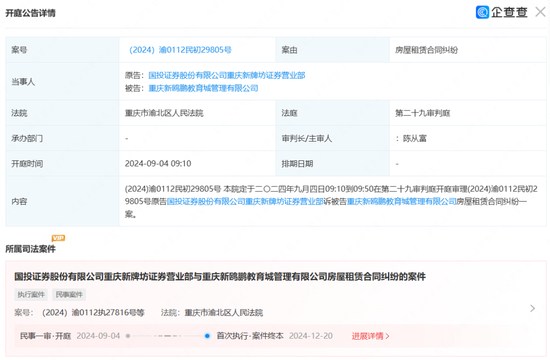Click blue timeline dot for 首次执行·案件终本
This screenshot has height=360, width=550.
[x=207, y=336]
